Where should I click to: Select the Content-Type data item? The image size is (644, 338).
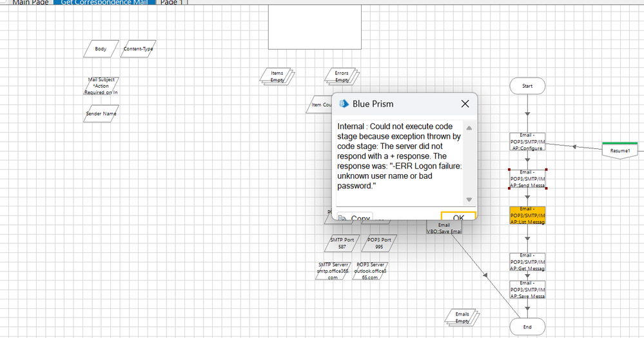[138, 49]
